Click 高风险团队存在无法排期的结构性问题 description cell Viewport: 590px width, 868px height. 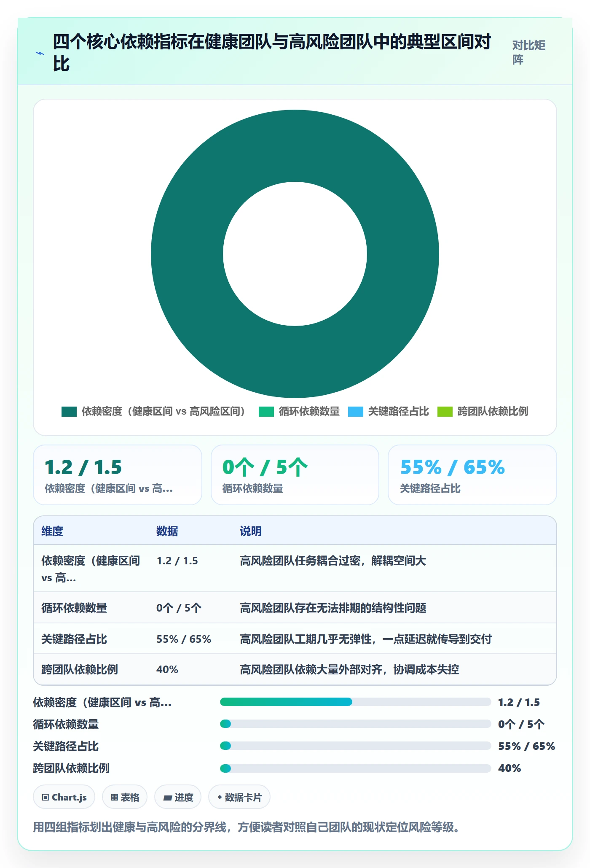click(x=333, y=608)
